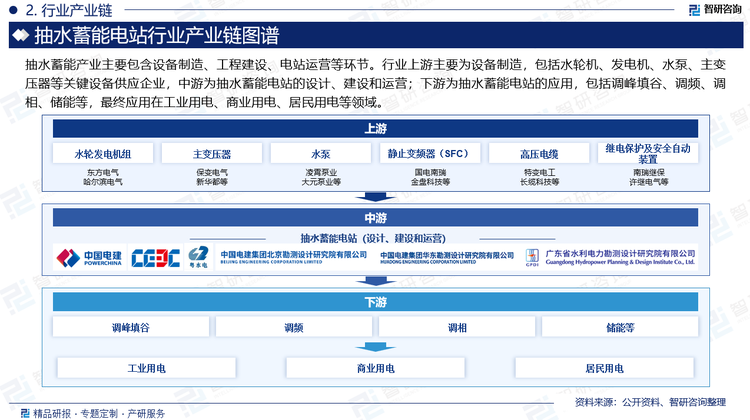Screen dimensions: 750x420
Task: Click the text 大元泵业等
Action: click(x=321, y=182)
